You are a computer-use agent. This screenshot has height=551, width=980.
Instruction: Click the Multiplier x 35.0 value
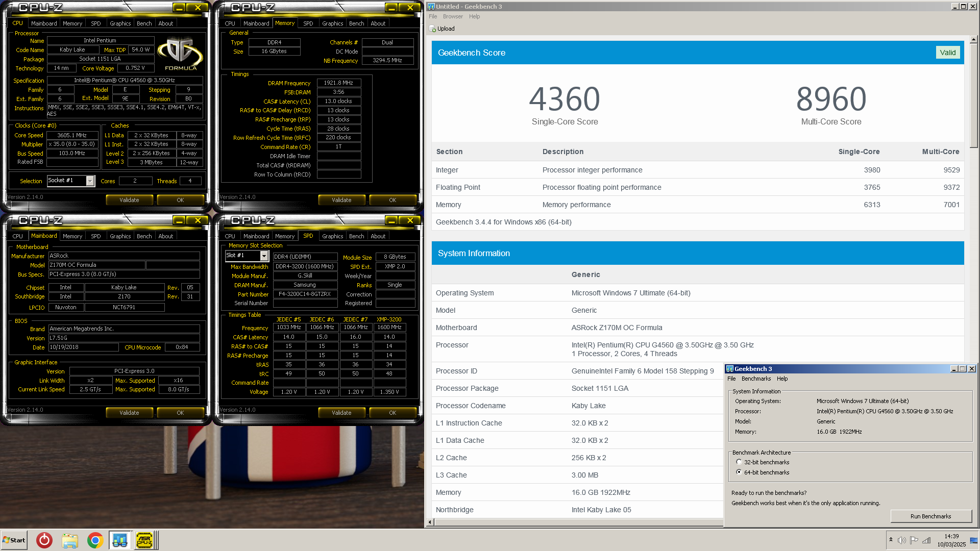pos(72,144)
